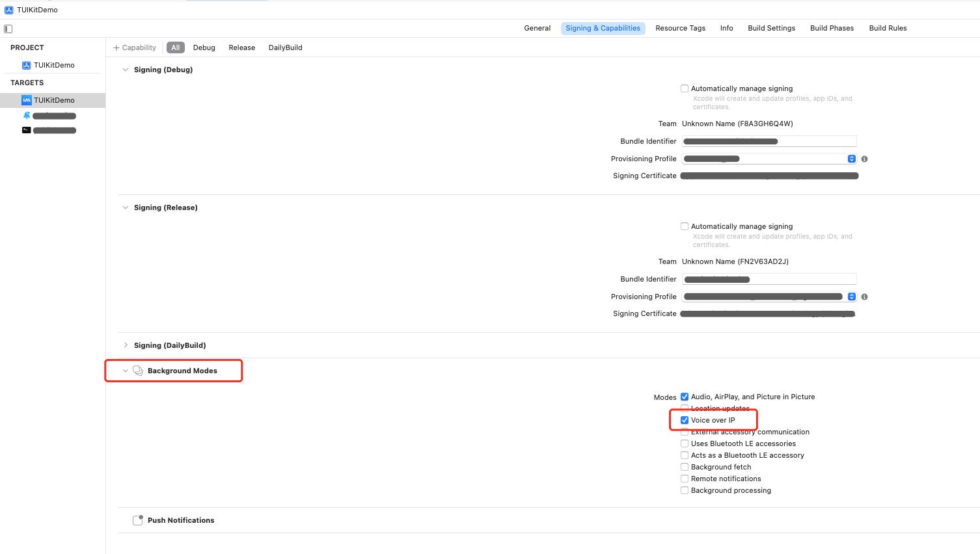This screenshot has height=554, width=980.
Task: Select the TUIKitDemo target app icon
Action: (27, 100)
